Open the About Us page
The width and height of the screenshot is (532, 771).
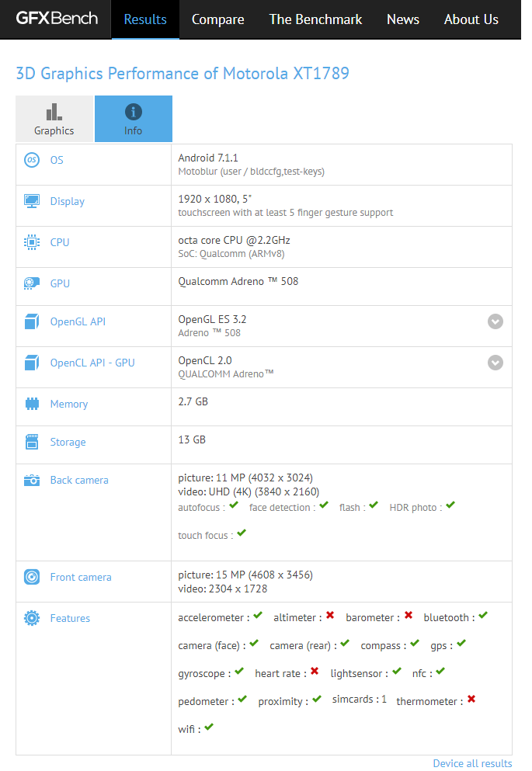(471, 19)
